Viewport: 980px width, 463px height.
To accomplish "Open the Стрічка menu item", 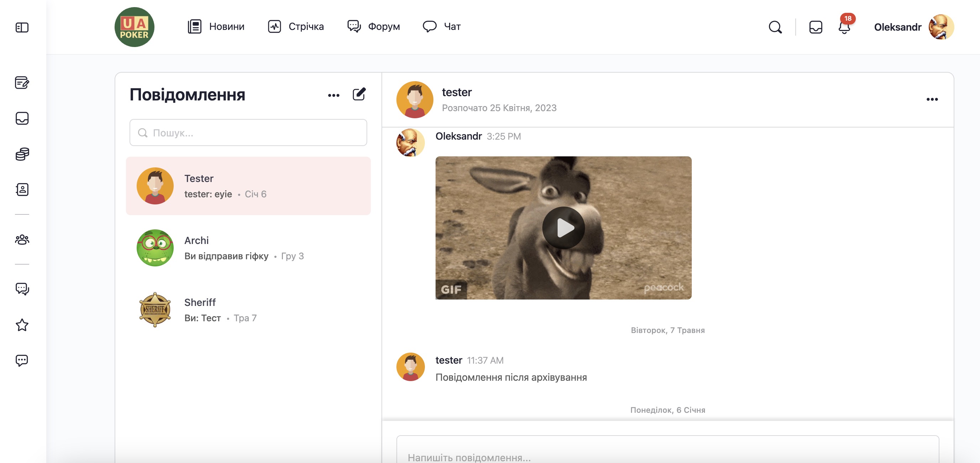I will (296, 27).
